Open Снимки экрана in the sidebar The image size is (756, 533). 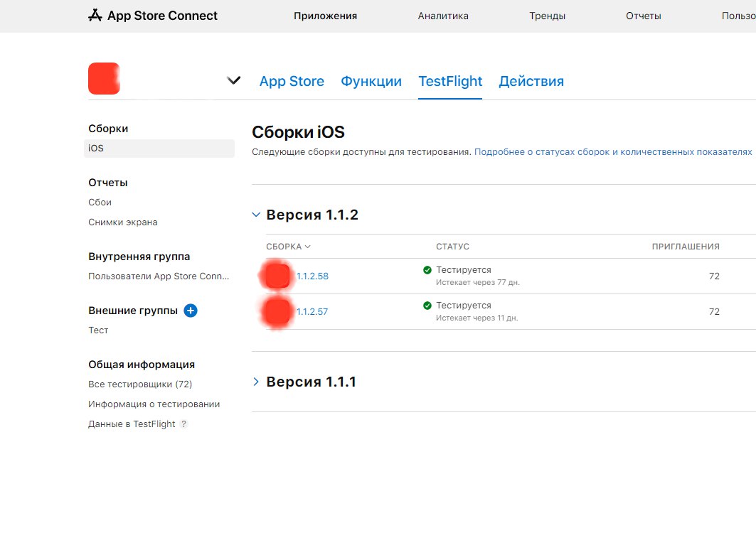pyautogui.click(x=123, y=222)
